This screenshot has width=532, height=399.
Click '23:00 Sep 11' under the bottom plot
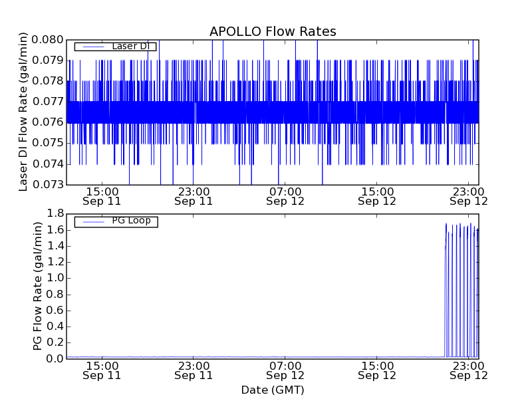pyautogui.click(x=194, y=370)
